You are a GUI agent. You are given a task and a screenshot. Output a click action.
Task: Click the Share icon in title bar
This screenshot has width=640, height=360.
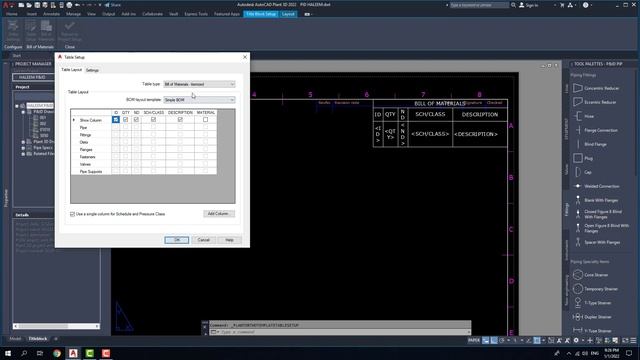pyautogui.click(x=113, y=5)
